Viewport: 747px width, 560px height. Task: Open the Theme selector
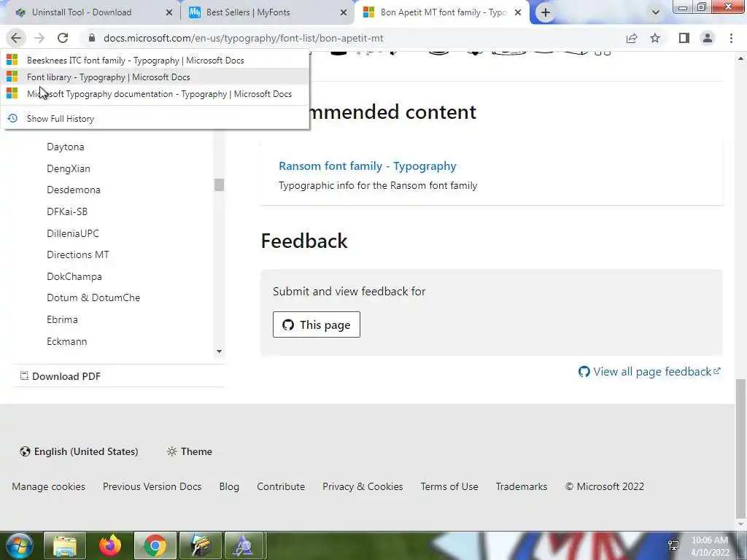(x=189, y=451)
